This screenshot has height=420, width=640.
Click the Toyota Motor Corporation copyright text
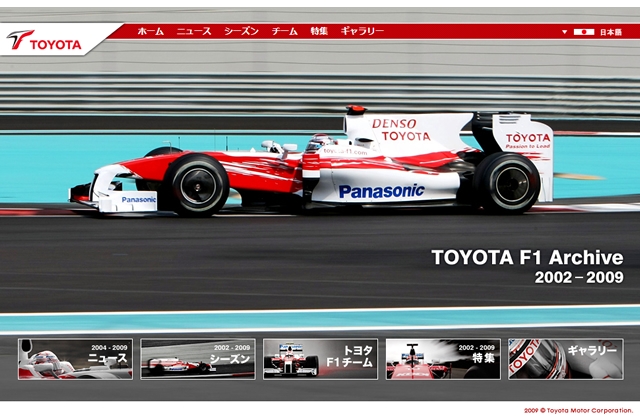coord(578,411)
